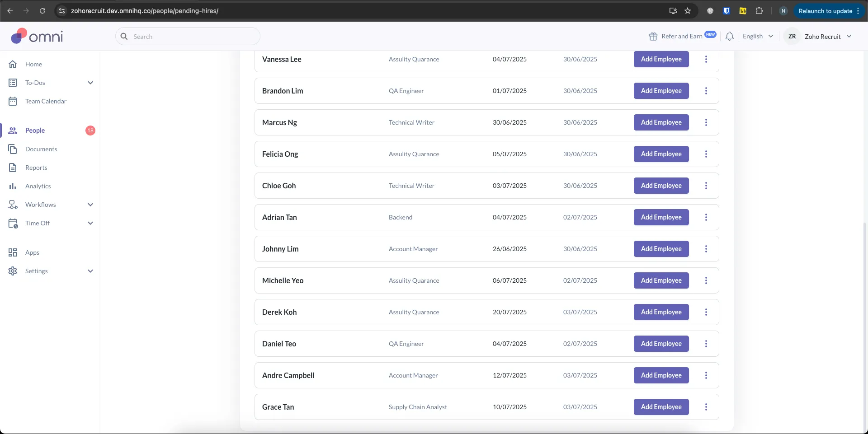Click the Home icon in sidebar

[x=13, y=64]
